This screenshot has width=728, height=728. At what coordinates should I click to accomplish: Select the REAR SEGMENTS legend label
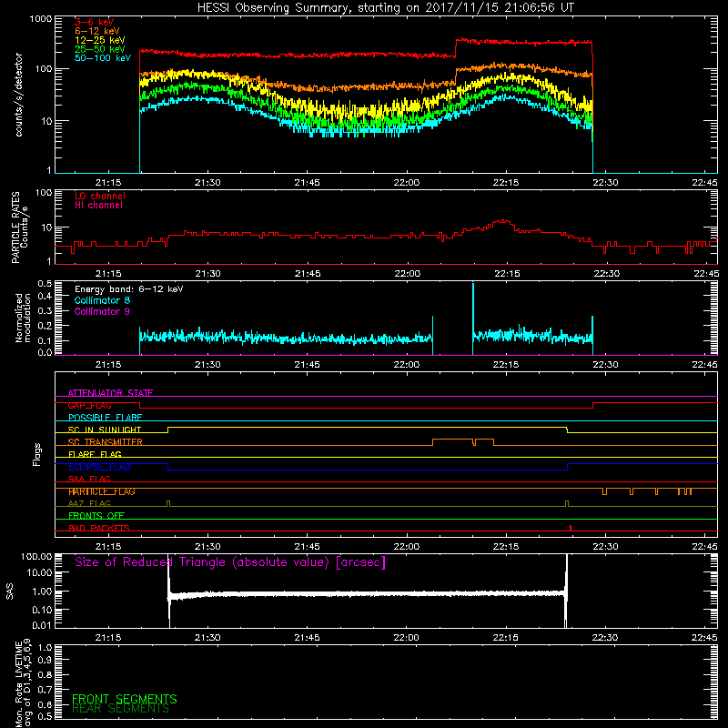point(121,709)
